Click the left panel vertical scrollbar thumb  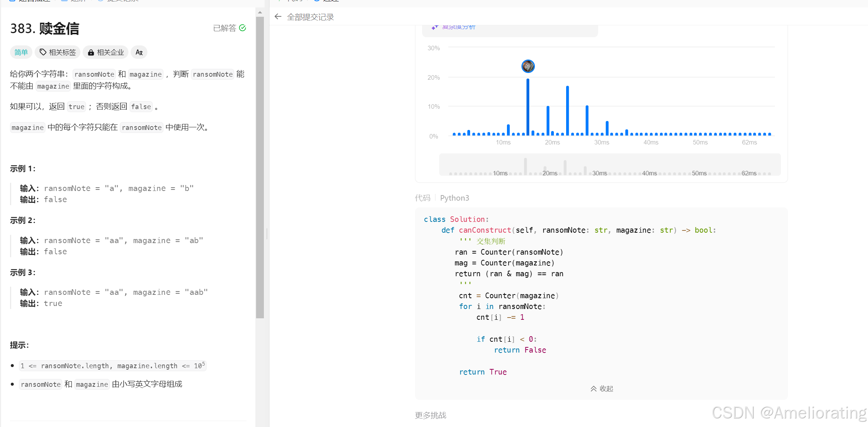pyautogui.click(x=260, y=168)
